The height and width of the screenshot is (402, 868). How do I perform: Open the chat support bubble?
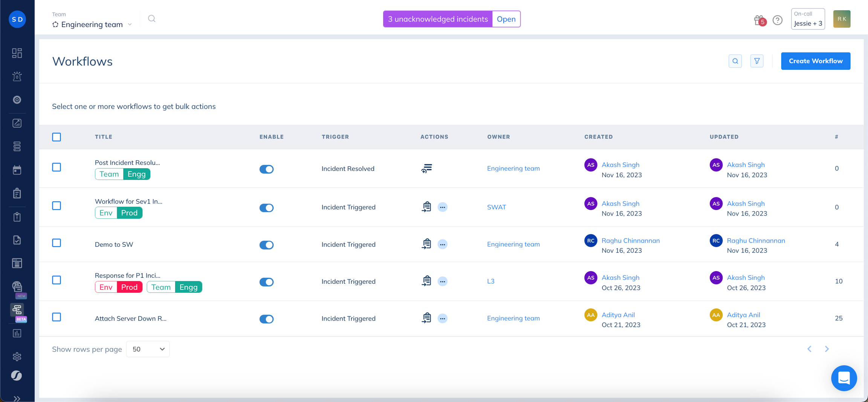point(844,378)
